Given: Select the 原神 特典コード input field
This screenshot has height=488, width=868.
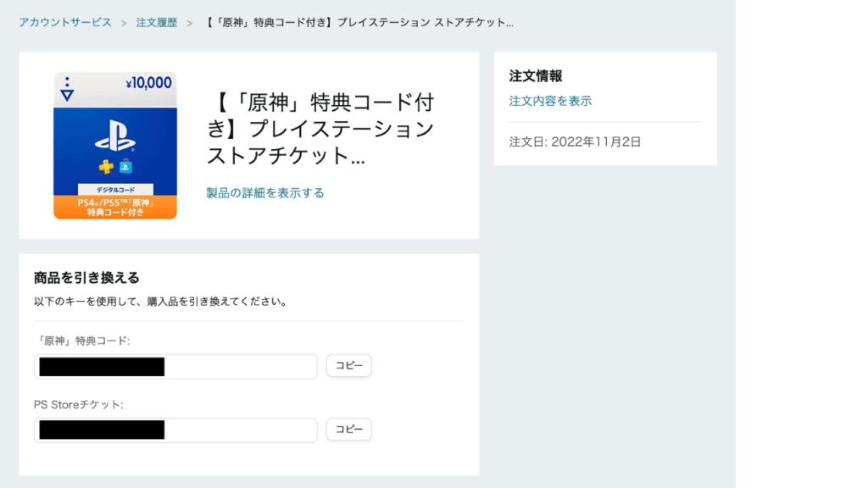Looking at the screenshot, I should click(x=175, y=365).
